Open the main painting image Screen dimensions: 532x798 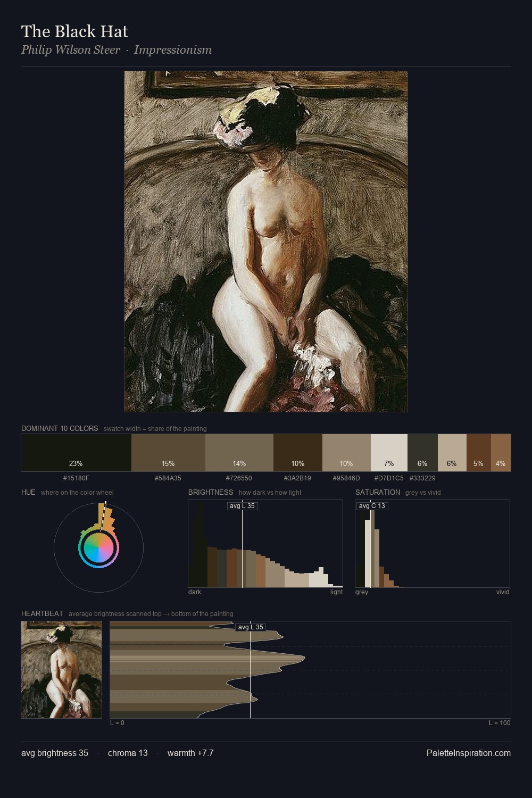[266, 242]
